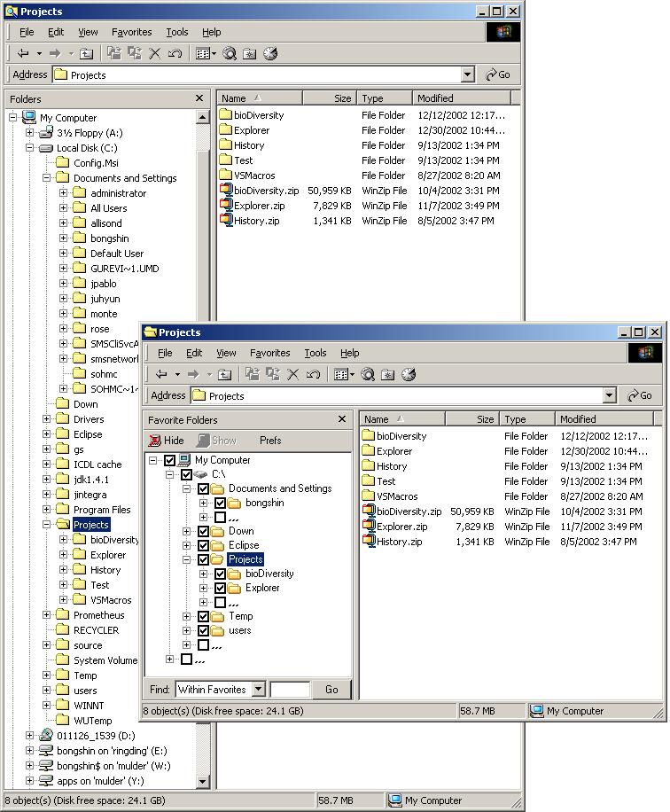670x812 pixels.
Task: Expand users node in Favorite Folders
Action: coord(186,630)
